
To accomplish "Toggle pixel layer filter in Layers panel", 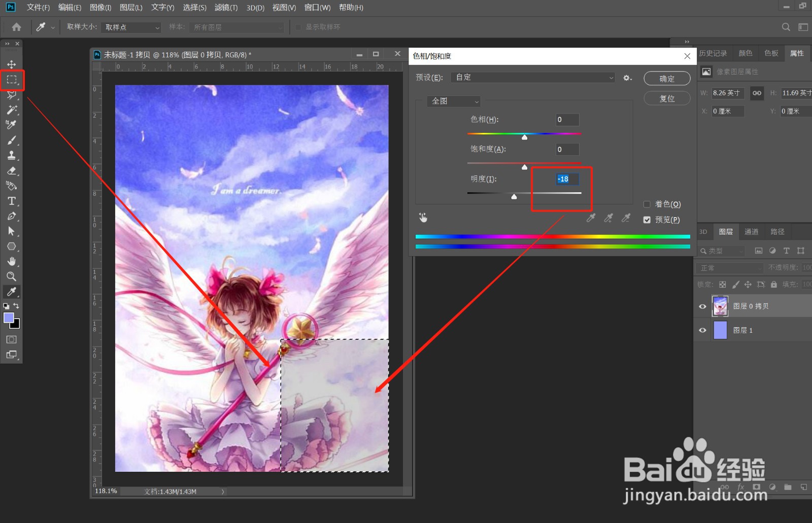I will 759,251.
